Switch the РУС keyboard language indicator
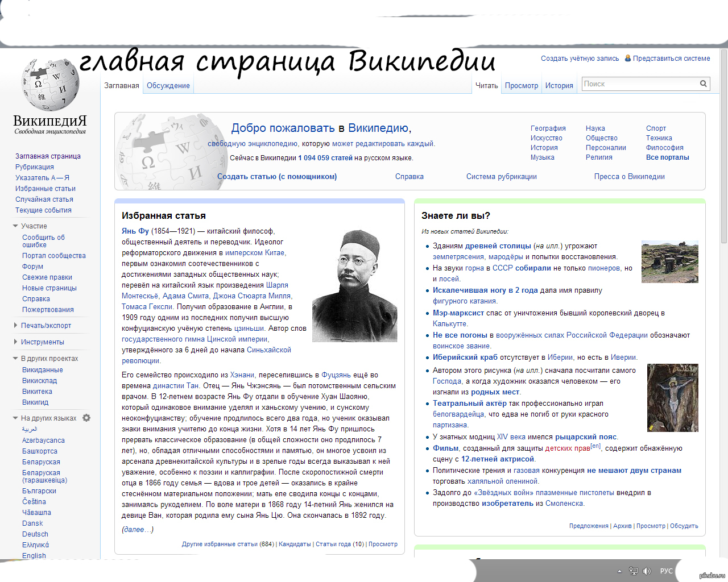Viewport: 728px width, 582px height. [666, 571]
